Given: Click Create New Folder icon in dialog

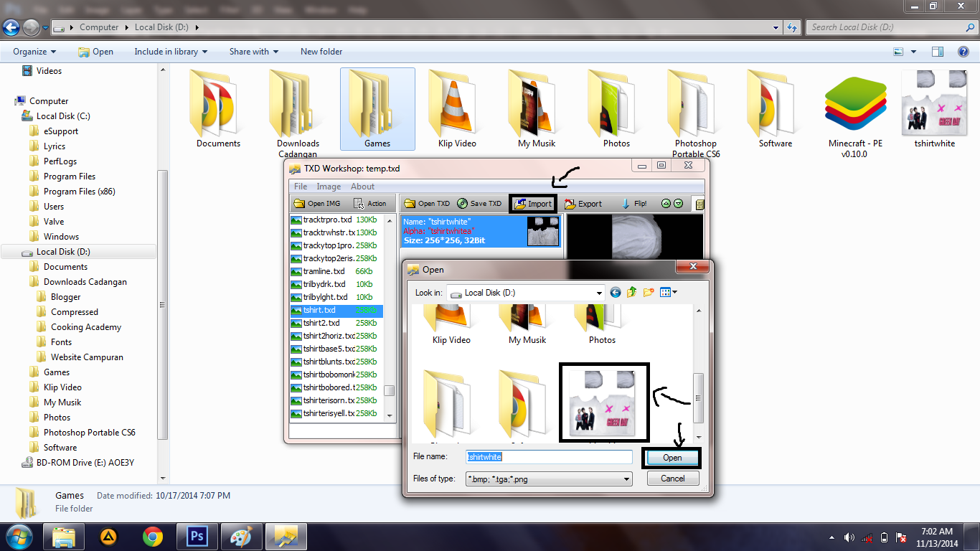Looking at the screenshot, I should tap(649, 292).
